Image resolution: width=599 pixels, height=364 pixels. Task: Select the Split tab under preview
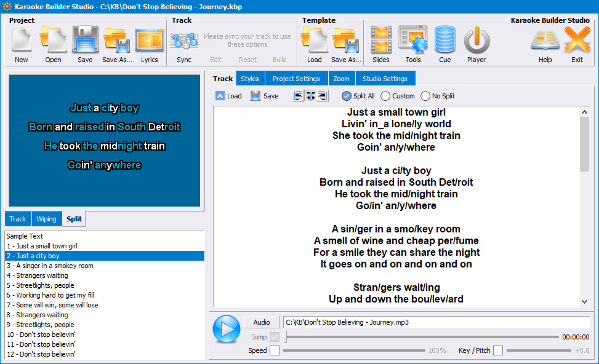tap(74, 219)
